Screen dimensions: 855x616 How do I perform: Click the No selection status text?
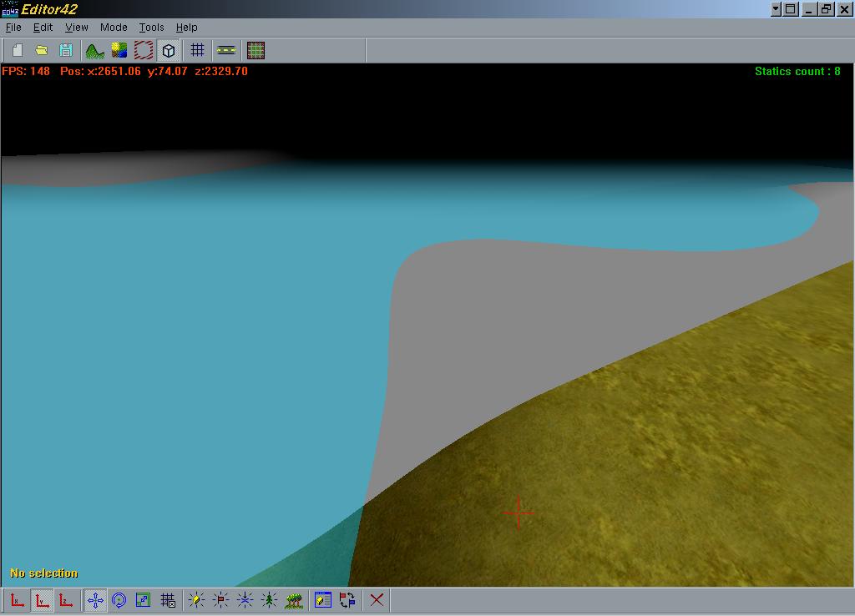(44, 573)
